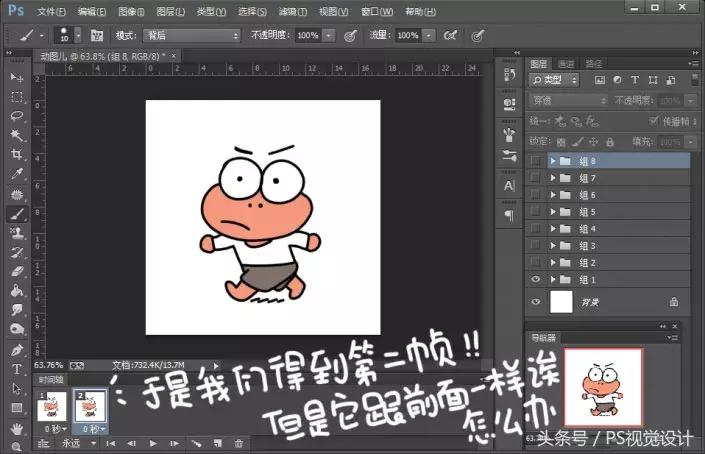705x454 pixels.
Task: Show the 组 8 layer group
Action: [x=535, y=161]
